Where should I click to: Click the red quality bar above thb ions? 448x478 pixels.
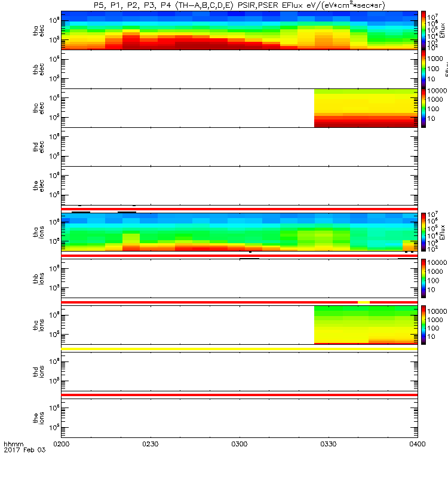[x=240, y=256]
